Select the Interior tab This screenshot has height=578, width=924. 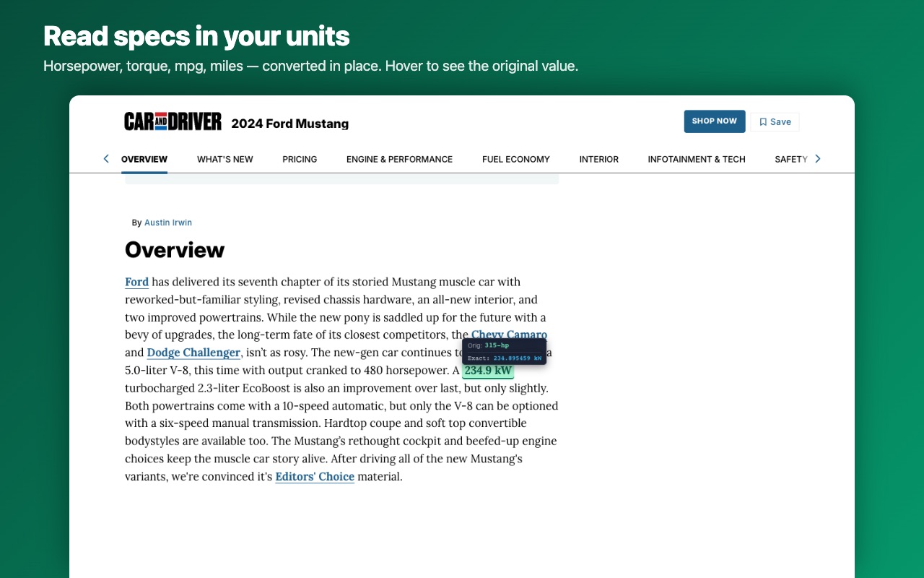(599, 159)
